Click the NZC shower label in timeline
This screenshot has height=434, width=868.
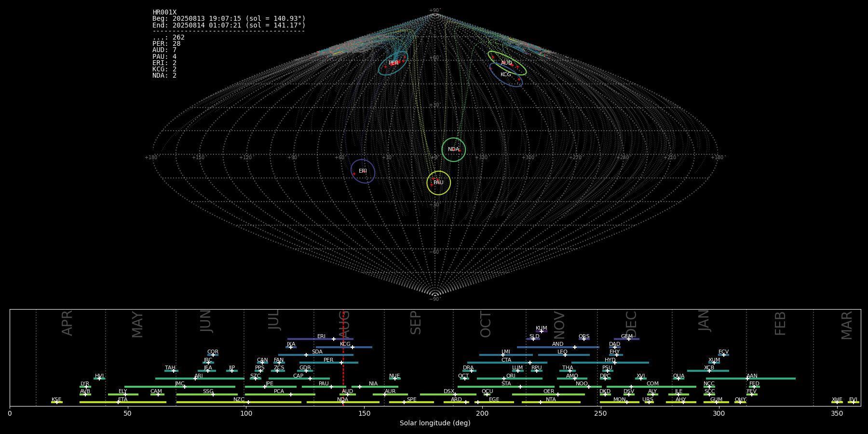coord(239,400)
